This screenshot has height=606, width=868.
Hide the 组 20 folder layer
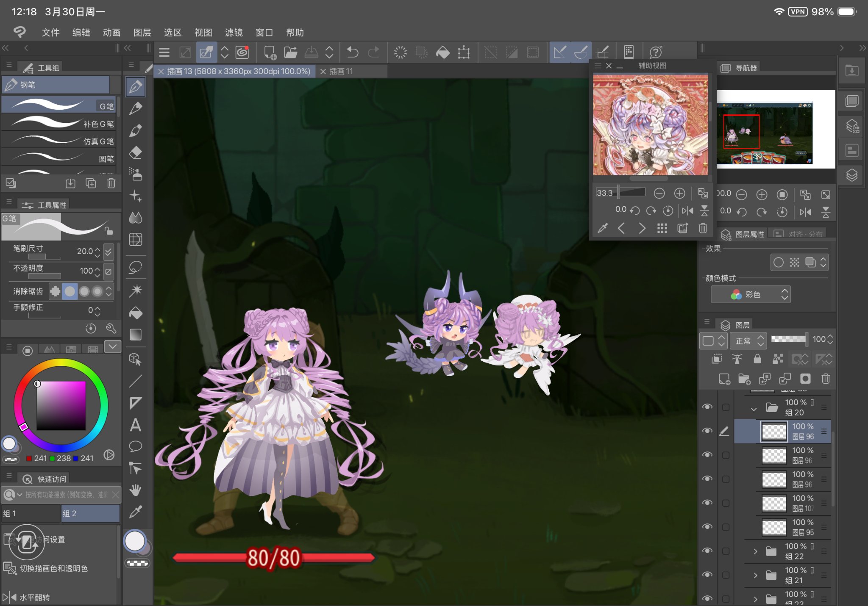707,407
